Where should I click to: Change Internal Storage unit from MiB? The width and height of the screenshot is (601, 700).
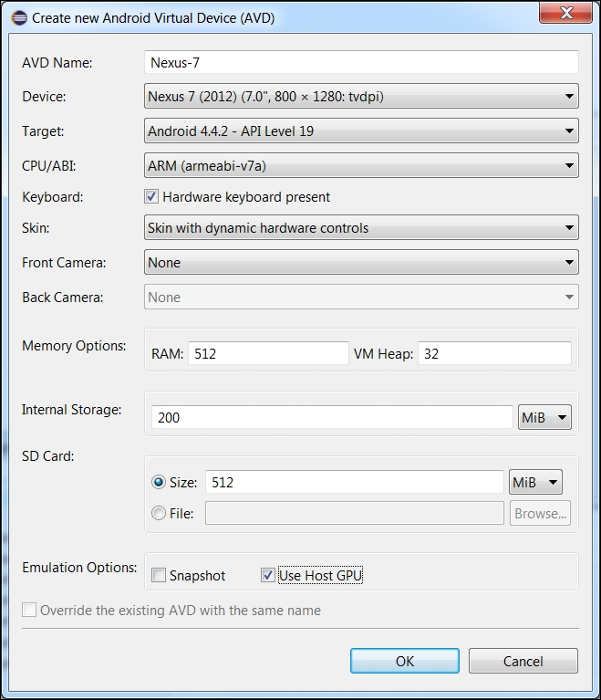pyautogui.click(x=544, y=417)
